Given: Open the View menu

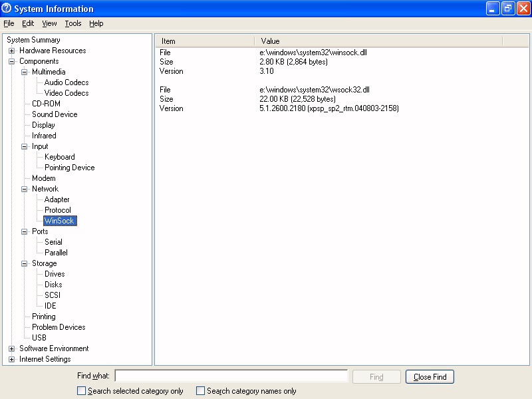Looking at the screenshot, I should tap(49, 23).
